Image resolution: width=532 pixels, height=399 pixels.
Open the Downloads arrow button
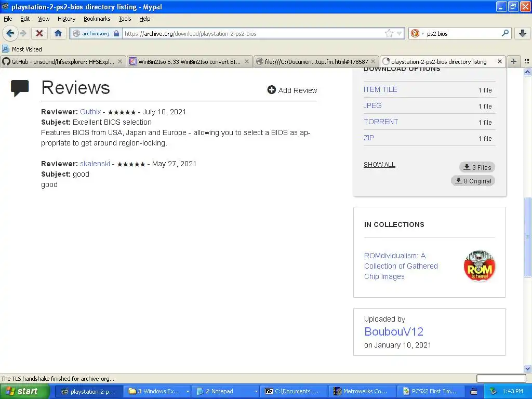pyautogui.click(x=523, y=33)
